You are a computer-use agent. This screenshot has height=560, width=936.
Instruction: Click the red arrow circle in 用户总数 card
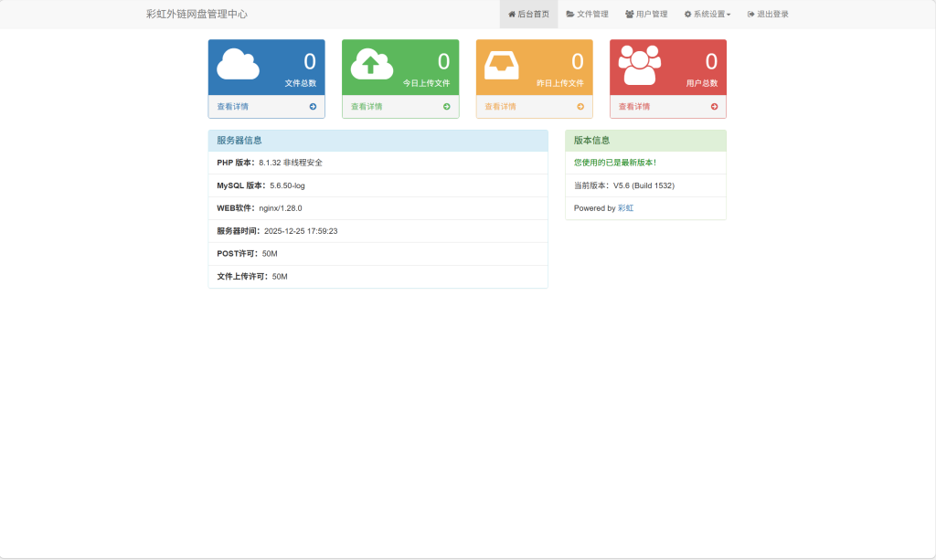coord(715,107)
